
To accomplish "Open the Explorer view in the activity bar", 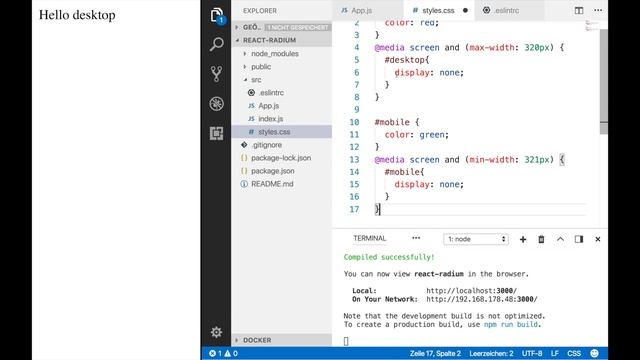I will pos(217,16).
